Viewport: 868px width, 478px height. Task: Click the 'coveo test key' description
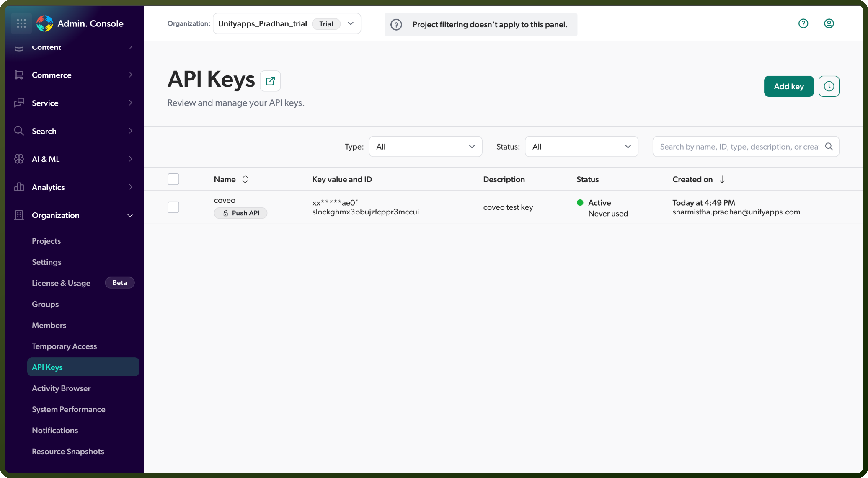(x=508, y=207)
